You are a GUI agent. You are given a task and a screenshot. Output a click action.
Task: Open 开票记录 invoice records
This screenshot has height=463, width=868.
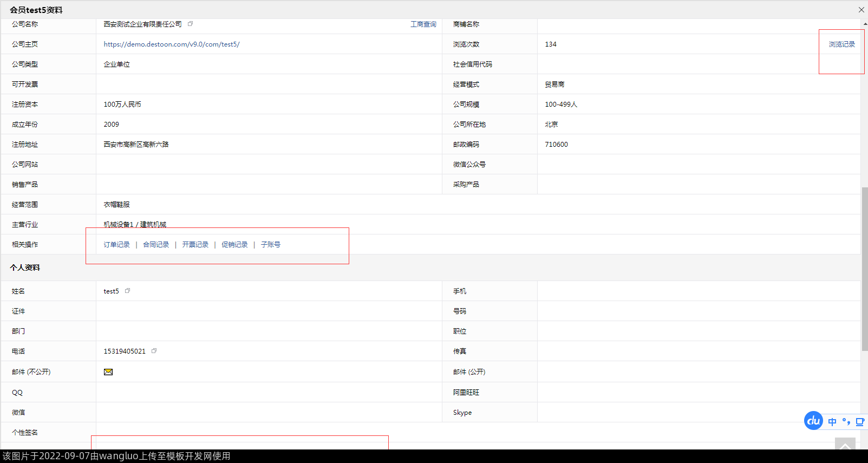pos(195,245)
